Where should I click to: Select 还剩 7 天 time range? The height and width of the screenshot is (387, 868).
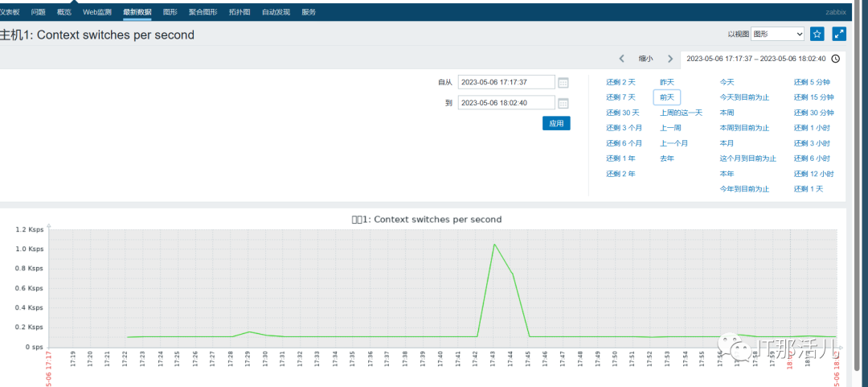pyautogui.click(x=620, y=97)
